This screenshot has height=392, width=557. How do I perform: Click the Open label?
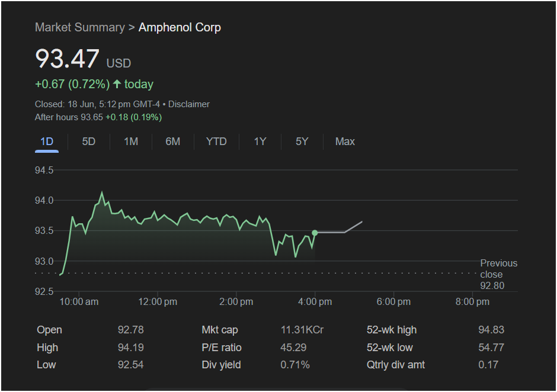pyautogui.click(x=49, y=330)
